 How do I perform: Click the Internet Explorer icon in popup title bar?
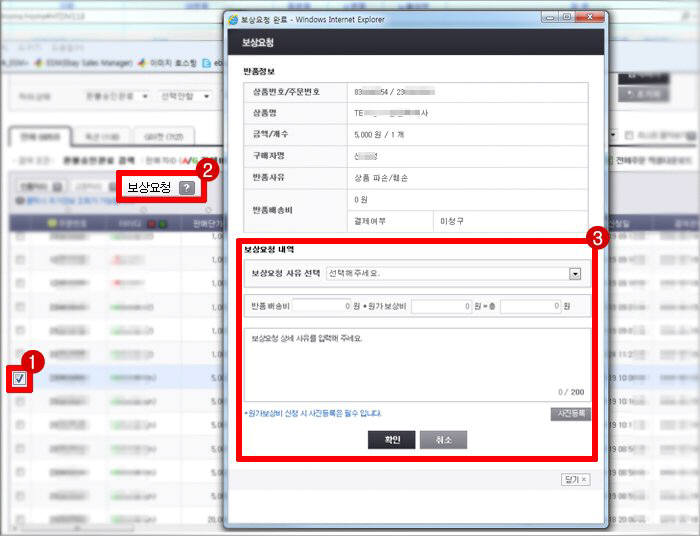click(x=235, y=18)
